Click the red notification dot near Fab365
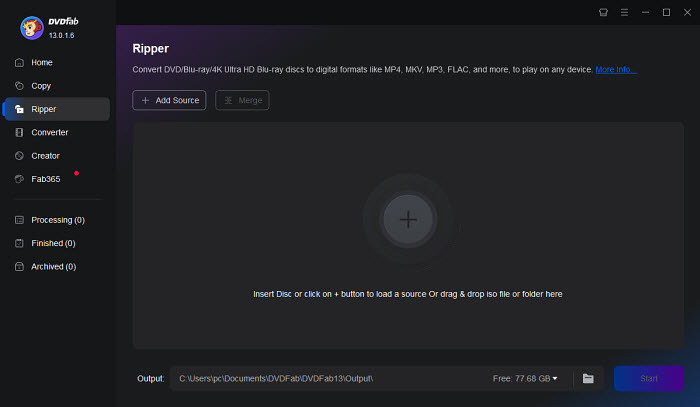 (77, 173)
